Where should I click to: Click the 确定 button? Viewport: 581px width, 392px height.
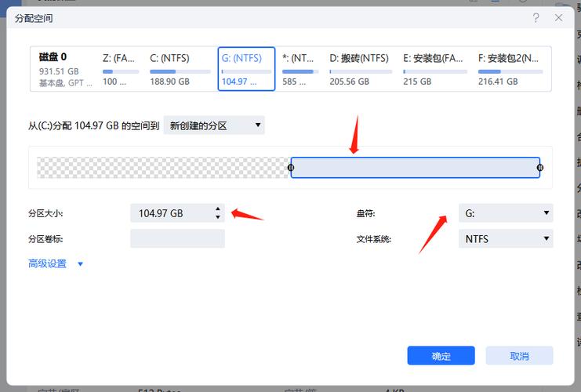coord(441,356)
